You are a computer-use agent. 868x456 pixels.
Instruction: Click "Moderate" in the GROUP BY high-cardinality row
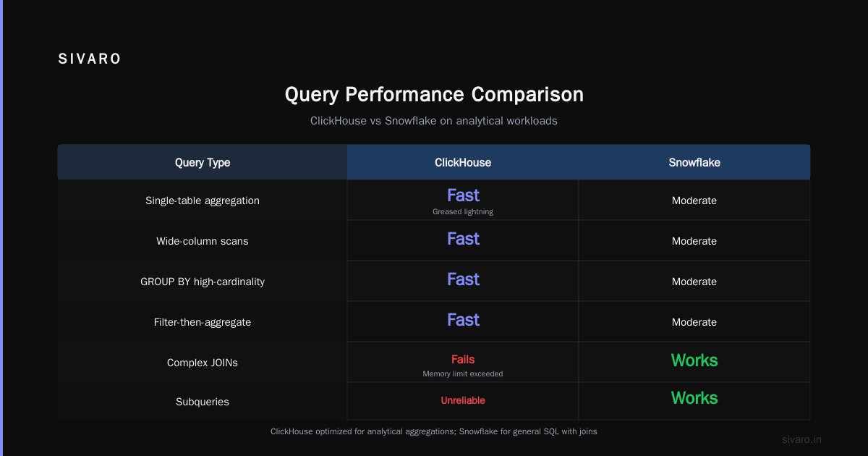pyautogui.click(x=694, y=282)
